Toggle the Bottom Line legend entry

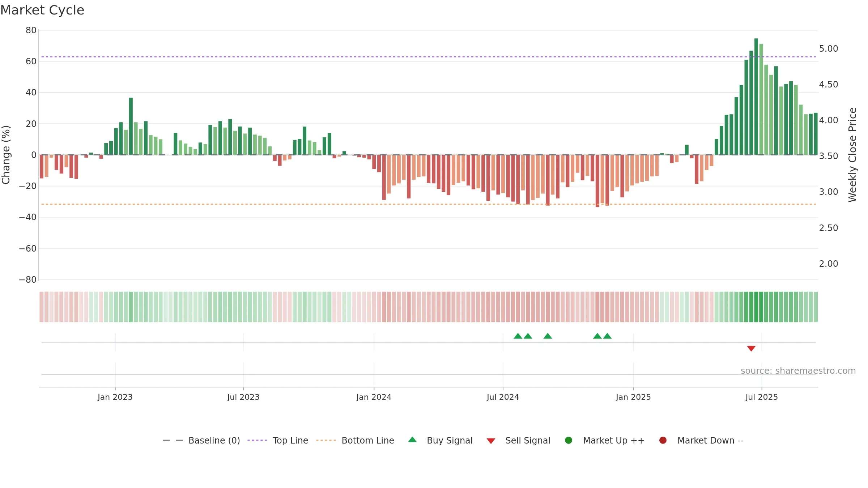pyautogui.click(x=355, y=440)
